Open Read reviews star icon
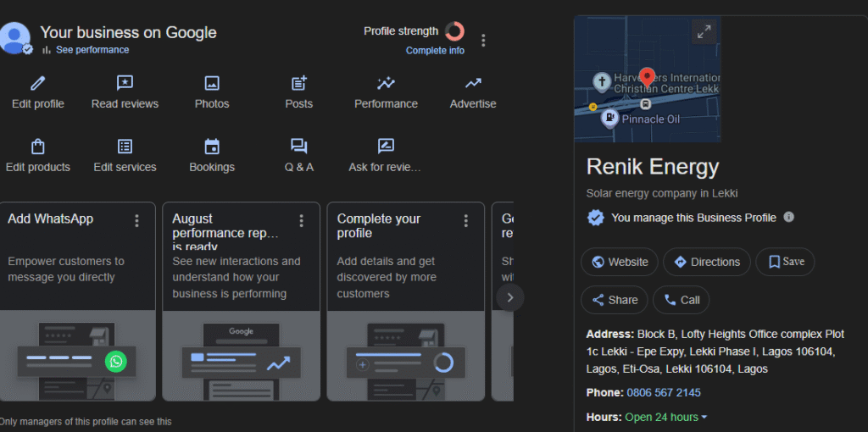This screenshot has height=432, width=868. click(125, 83)
